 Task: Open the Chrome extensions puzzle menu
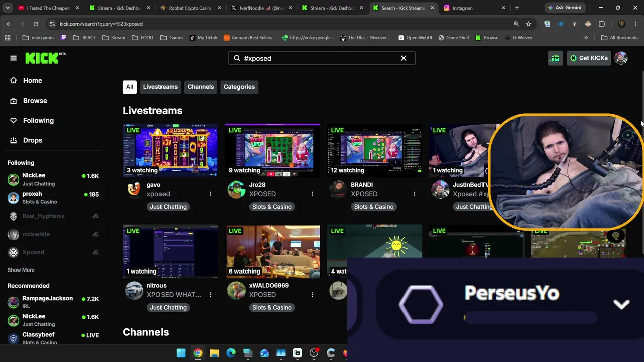602,24
